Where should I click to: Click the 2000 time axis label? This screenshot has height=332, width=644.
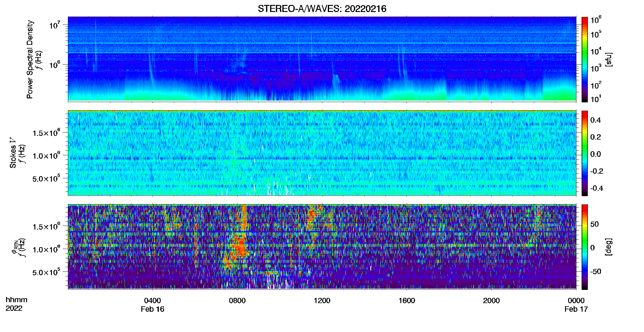491,301
